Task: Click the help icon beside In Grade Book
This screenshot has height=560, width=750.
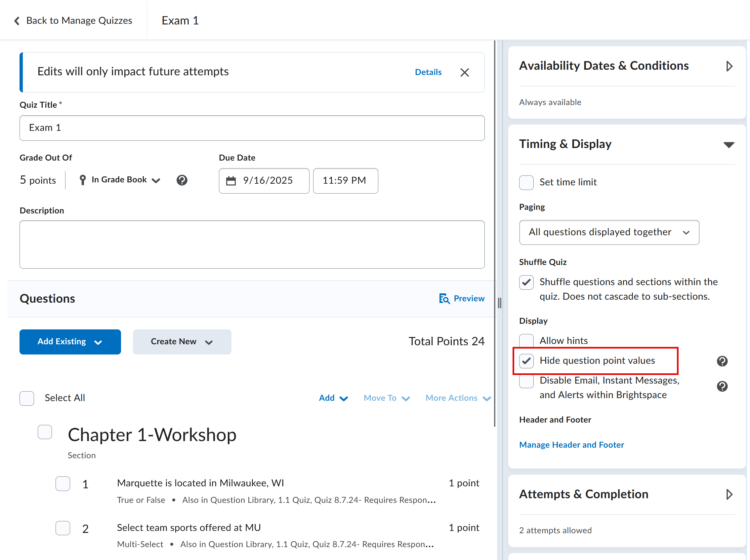Action: pyautogui.click(x=182, y=180)
